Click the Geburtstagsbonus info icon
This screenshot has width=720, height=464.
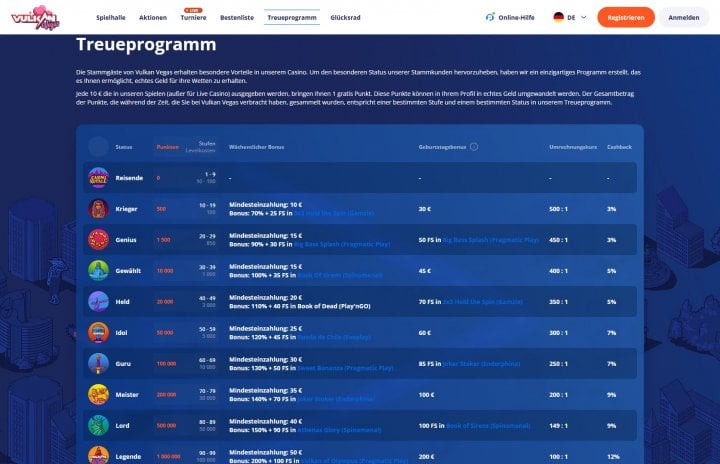pyautogui.click(x=474, y=146)
